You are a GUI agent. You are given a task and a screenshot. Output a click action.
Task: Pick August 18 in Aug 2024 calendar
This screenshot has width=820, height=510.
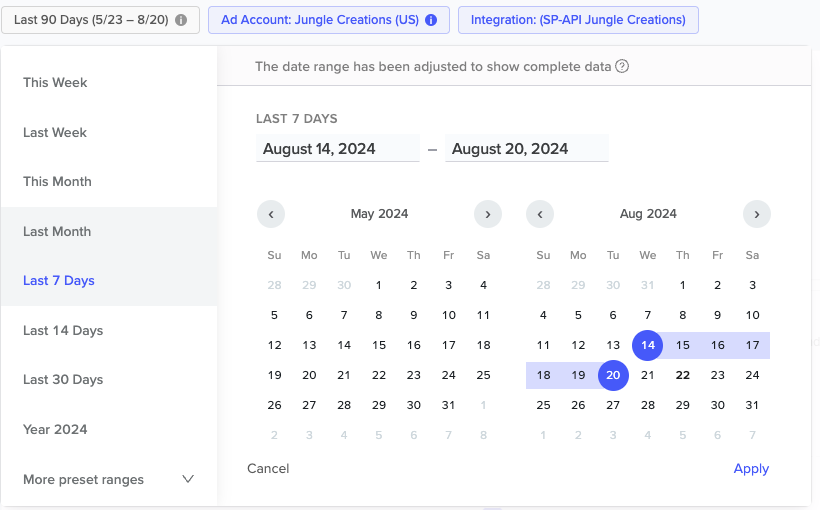[543, 375]
